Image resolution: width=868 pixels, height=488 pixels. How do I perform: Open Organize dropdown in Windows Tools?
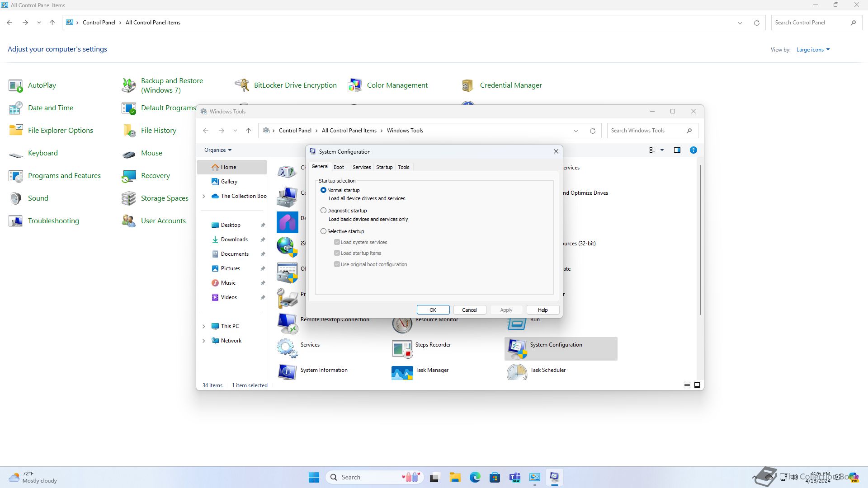218,150
